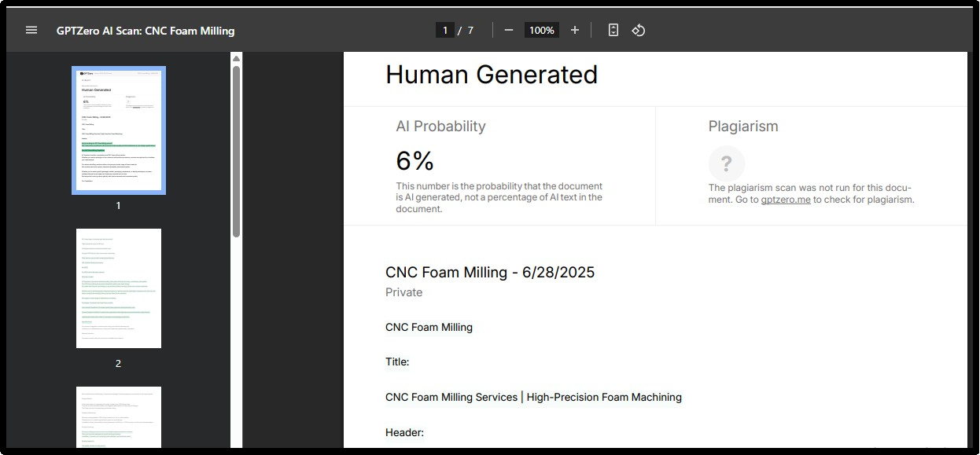Screen dimensions: 980x455
Task: Click the 'Title:' line
Action: [x=397, y=362]
